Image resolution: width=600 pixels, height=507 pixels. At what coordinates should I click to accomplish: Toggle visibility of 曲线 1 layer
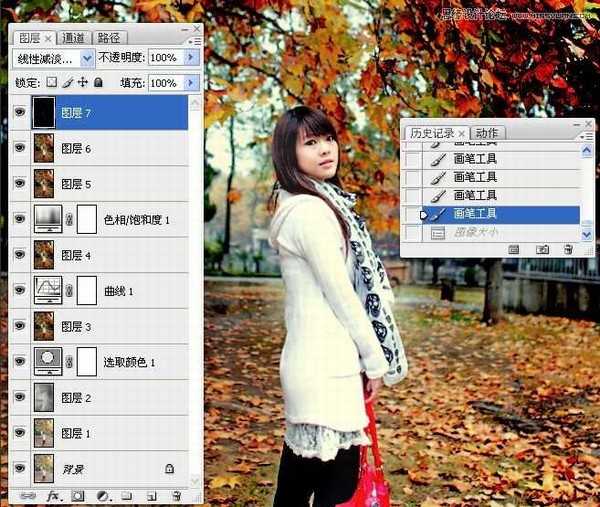(x=20, y=290)
